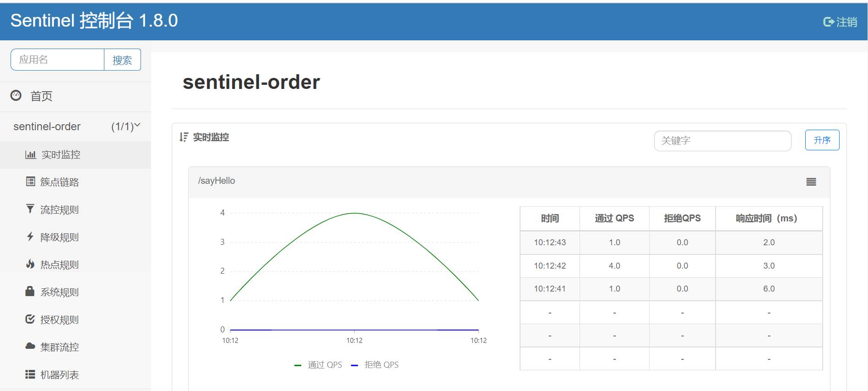Click the 搜索 search button
The width and height of the screenshot is (868, 391).
pyautogui.click(x=122, y=60)
